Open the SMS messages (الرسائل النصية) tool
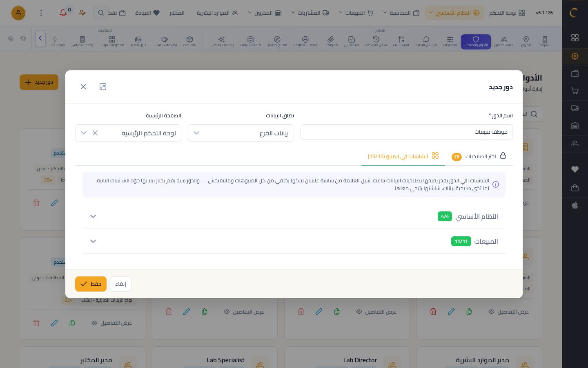The height and width of the screenshot is (368, 588). pos(426,41)
